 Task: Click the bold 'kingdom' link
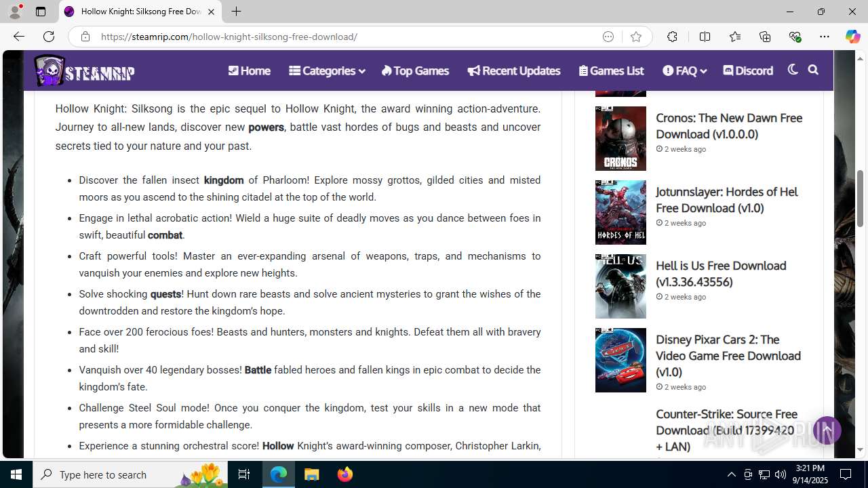point(224,180)
